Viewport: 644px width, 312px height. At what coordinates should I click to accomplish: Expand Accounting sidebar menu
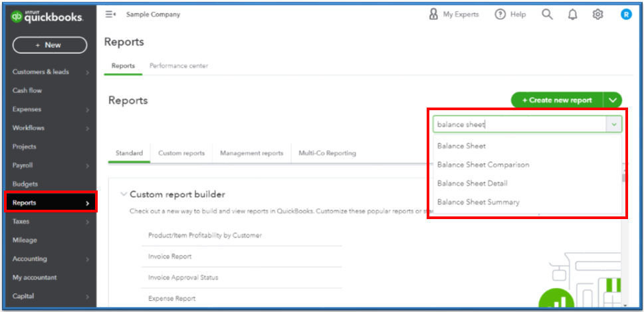click(51, 259)
